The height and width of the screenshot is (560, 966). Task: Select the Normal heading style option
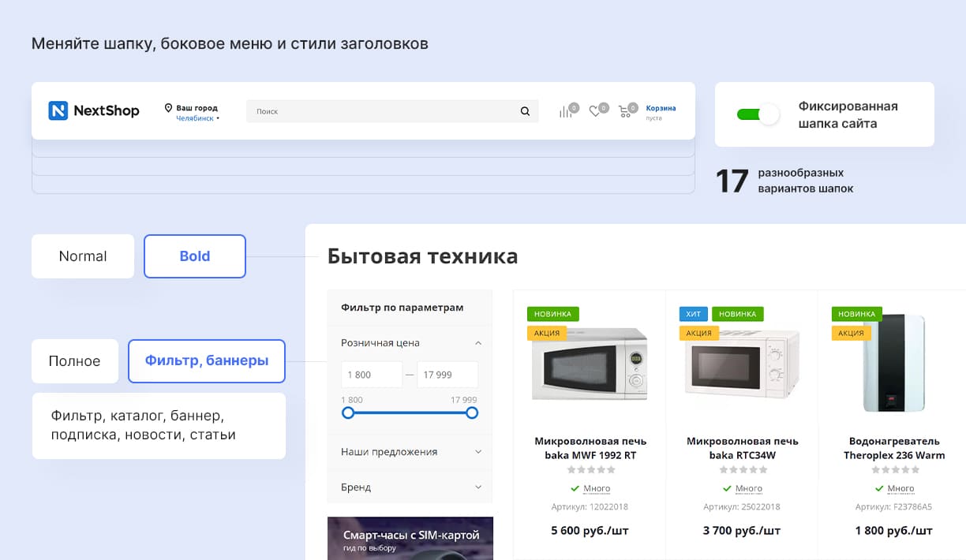coord(82,256)
